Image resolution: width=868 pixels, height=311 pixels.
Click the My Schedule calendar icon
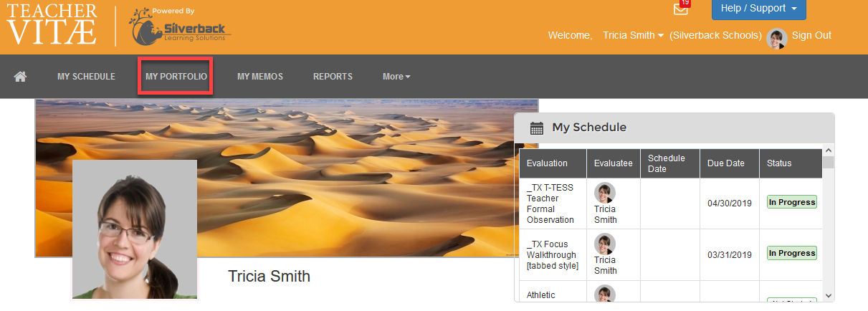[x=536, y=128]
